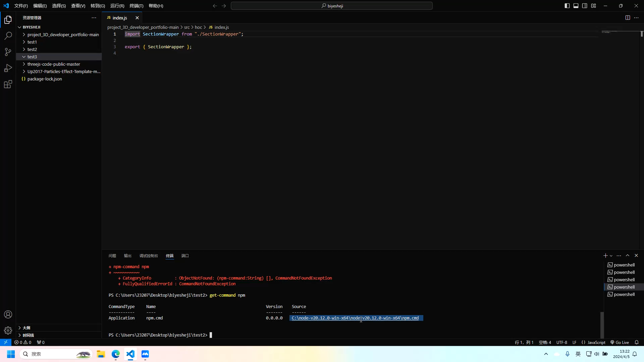
Task: Open the Search view in the activity bar
Action: pyautogui.click(x=7, y=36)
